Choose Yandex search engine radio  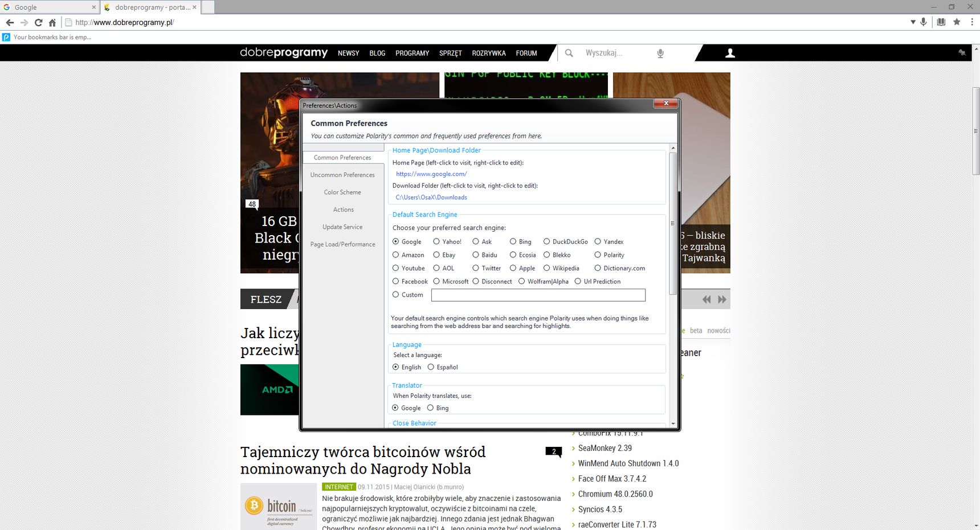pos(609,241)
